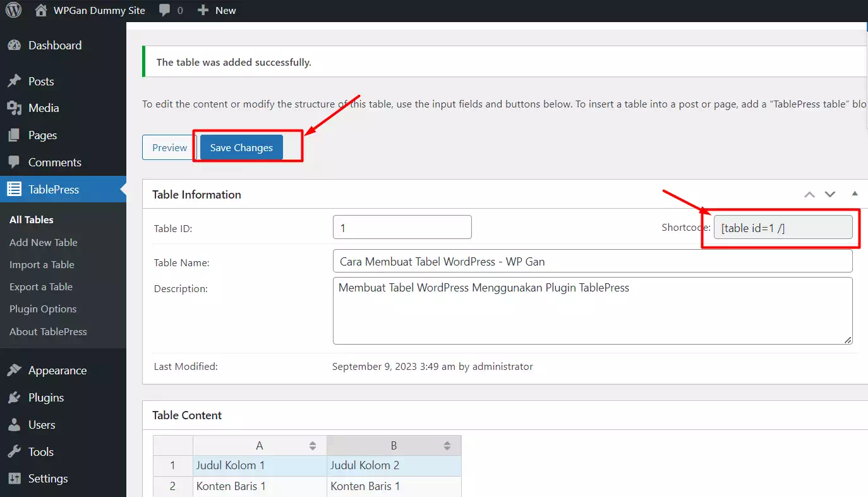Click cell 'Judul Kolom 2'

coord(394,466)
